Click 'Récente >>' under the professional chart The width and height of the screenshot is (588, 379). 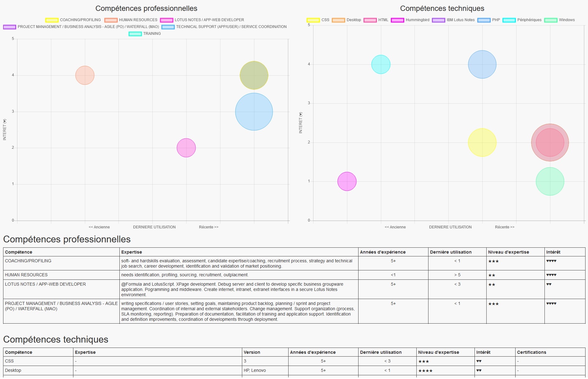(x=209, y=227)
